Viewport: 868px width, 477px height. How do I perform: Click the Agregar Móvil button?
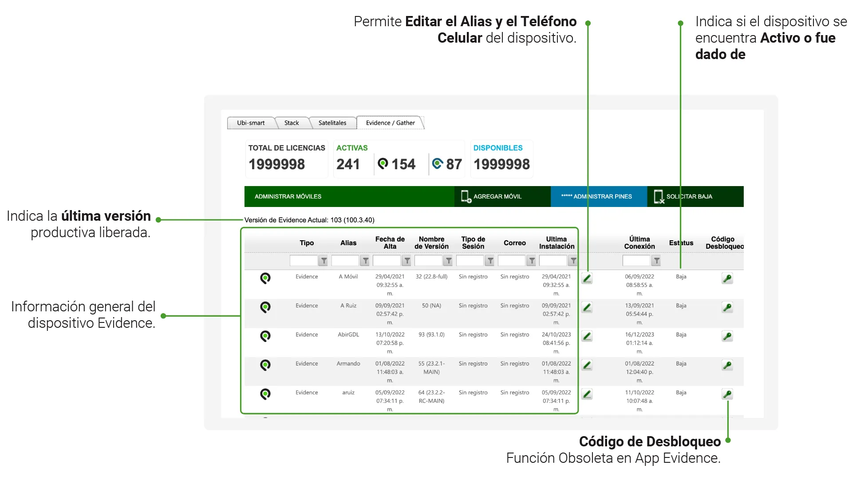click(x=502, y=196)
